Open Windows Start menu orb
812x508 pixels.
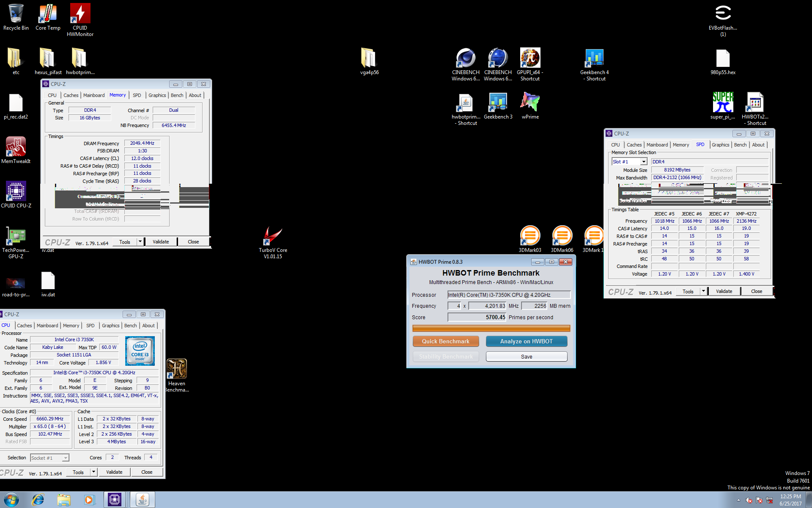pos(11,500)
